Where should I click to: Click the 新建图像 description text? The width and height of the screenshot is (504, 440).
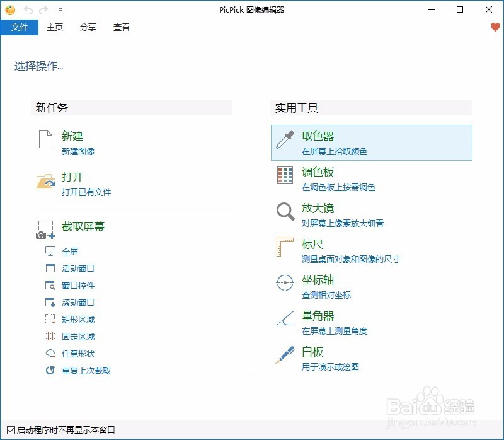pos(78,151)
